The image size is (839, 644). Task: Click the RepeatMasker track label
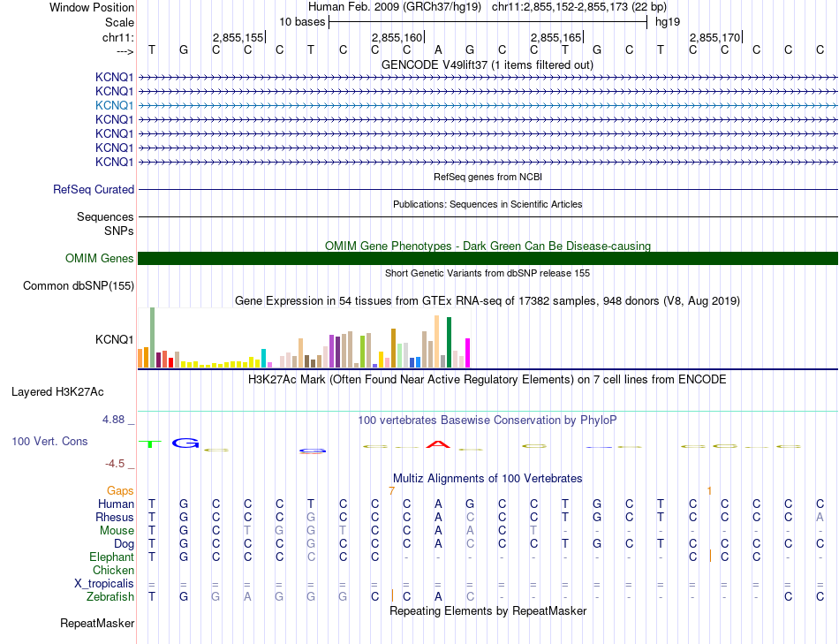click(97, 624)
